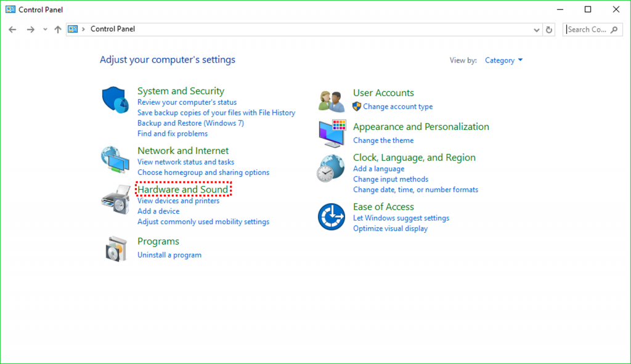Open View network status and tasks
The width and height of the screenshot is (631, 364).
(x=185, y=162)
